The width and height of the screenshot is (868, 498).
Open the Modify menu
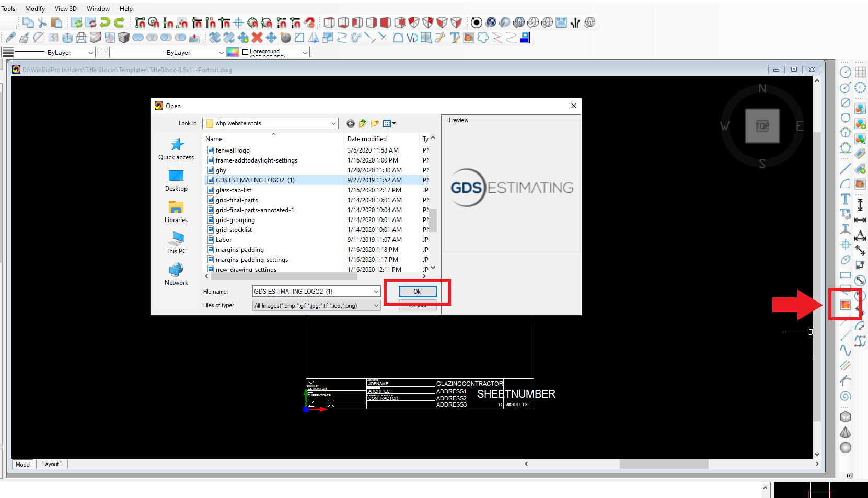35,9
